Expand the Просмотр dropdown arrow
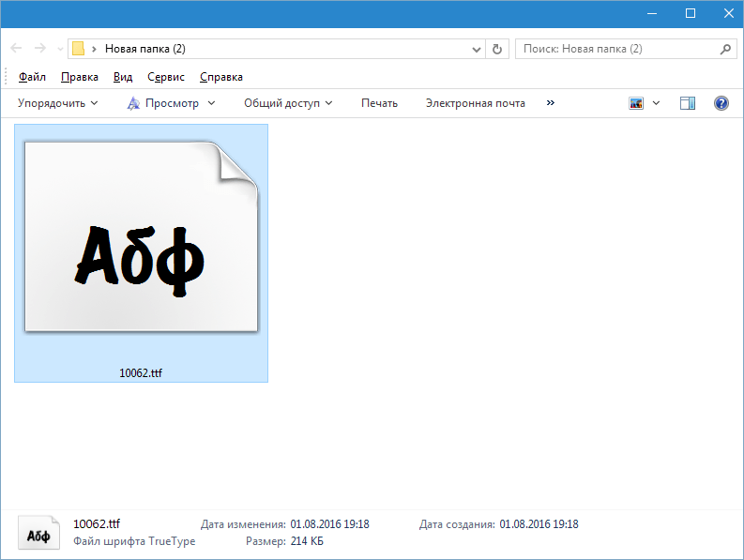Screen dimensions: 744x560 point(212,103)
